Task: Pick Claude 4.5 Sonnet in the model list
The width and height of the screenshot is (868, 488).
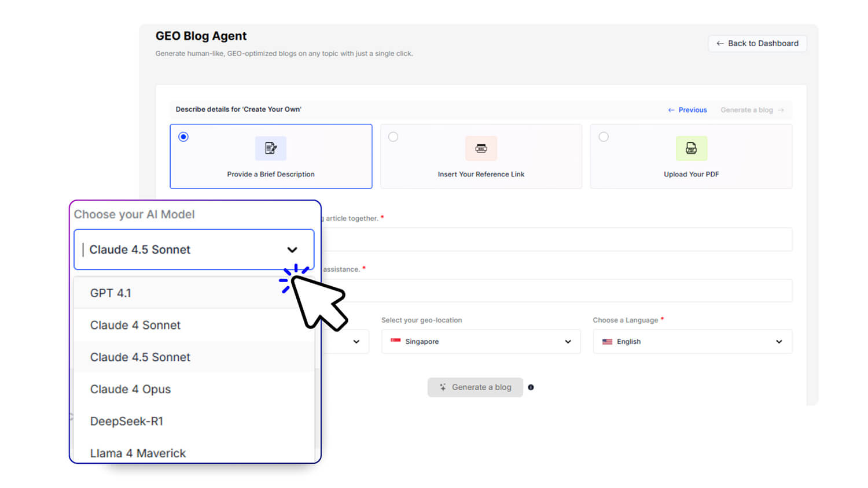Action: point(194,357)
